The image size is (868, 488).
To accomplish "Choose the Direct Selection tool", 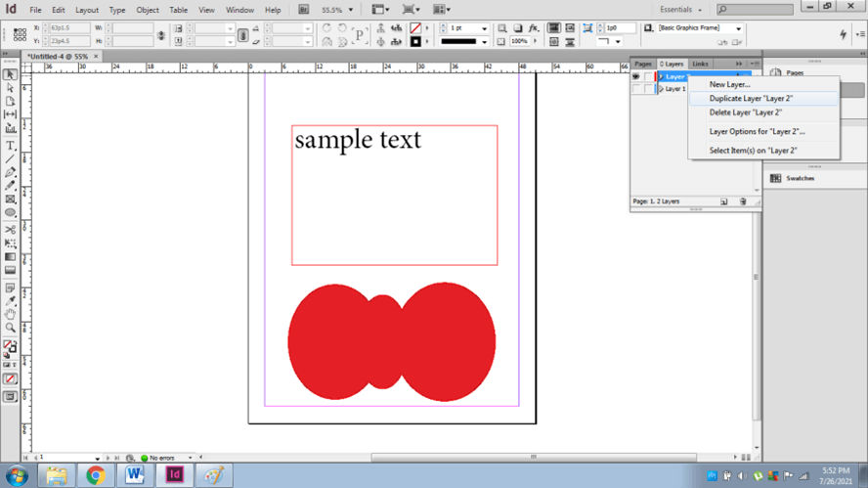I will 11,88.
